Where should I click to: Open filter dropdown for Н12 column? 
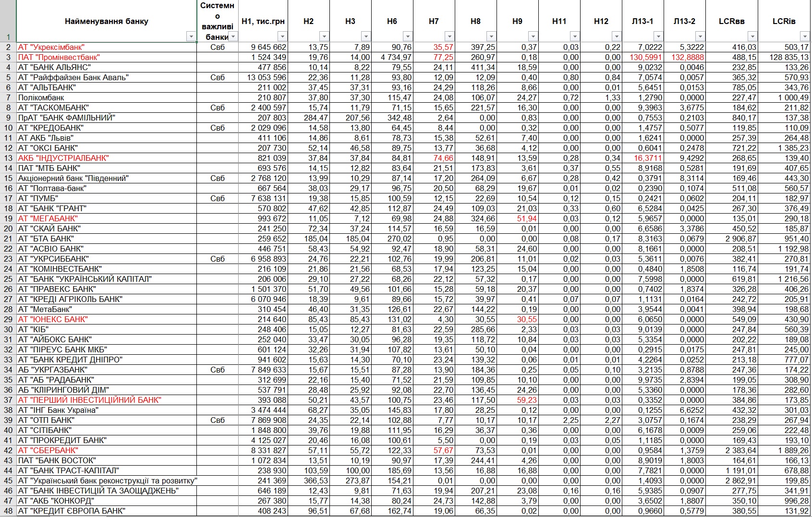[617, 37]
